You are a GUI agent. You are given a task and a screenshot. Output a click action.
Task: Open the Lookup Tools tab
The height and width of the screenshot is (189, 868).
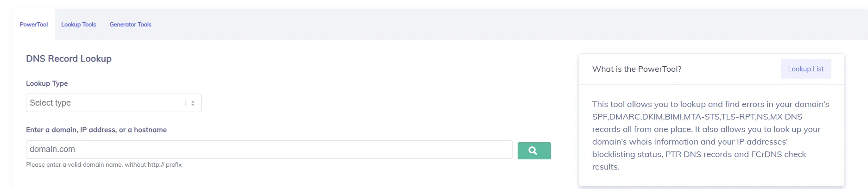[x=78, y=25]
